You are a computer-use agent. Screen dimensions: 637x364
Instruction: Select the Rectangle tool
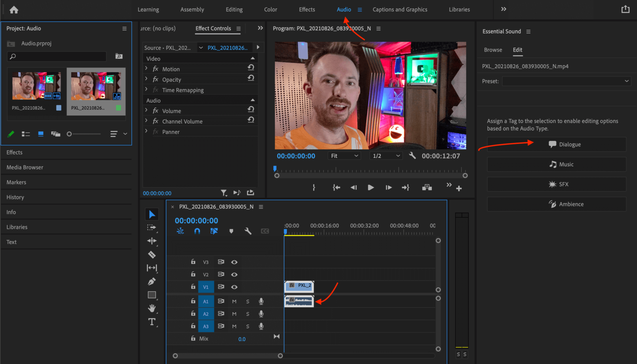coord(152,295)
